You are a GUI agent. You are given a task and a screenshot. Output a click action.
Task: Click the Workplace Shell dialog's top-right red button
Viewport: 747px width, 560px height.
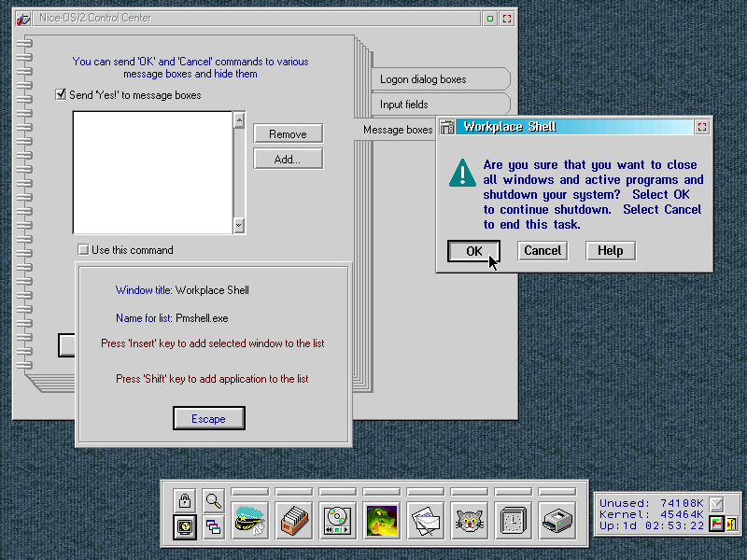(x=702, y=127)
